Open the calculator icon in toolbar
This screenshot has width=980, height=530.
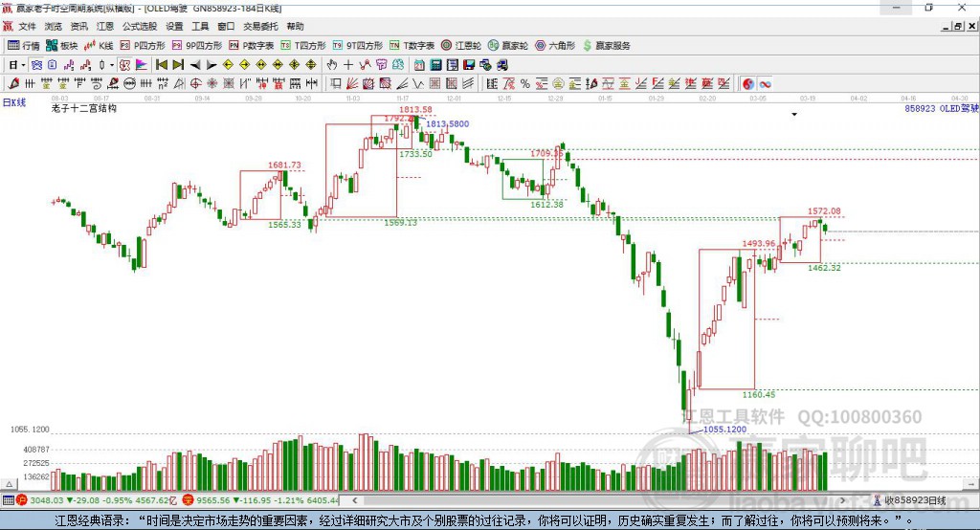coord(436,64)
